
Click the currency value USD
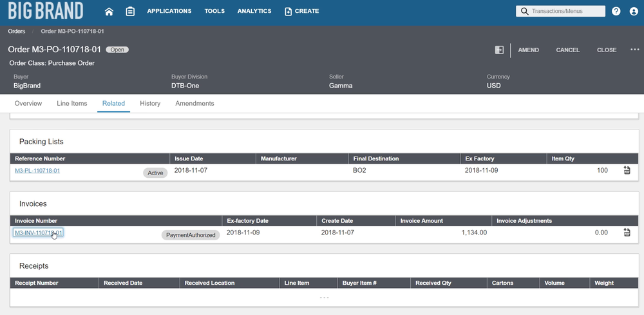point(494,86)
